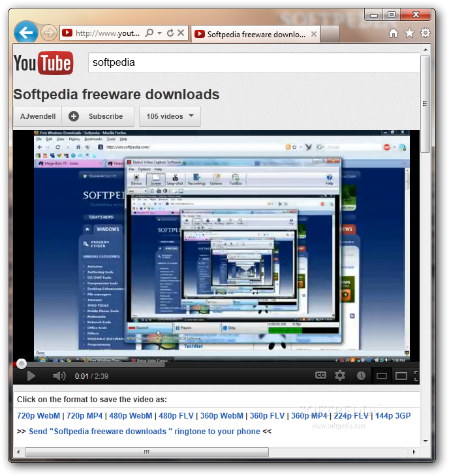Open the address bar autocomplete dropdown arrow

[x=160, y=33]
